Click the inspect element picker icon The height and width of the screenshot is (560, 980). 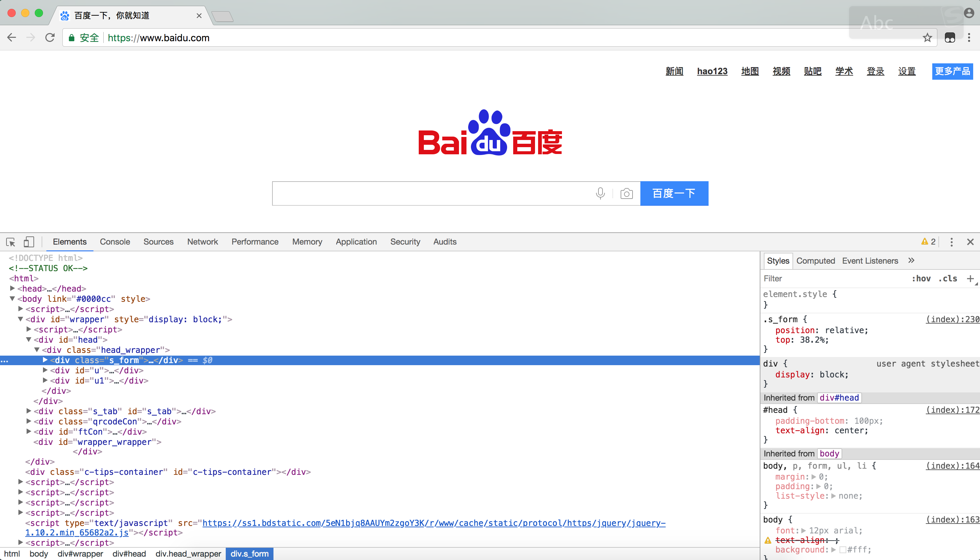[10, 242]
